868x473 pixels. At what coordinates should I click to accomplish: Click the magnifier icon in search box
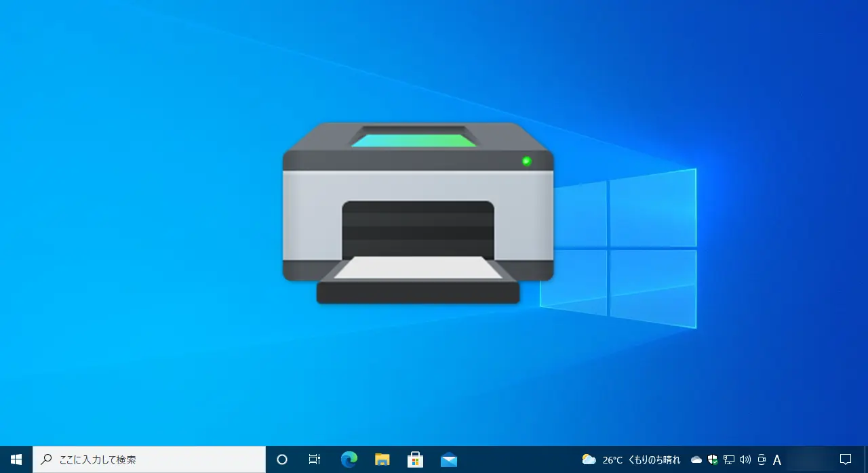47,459
